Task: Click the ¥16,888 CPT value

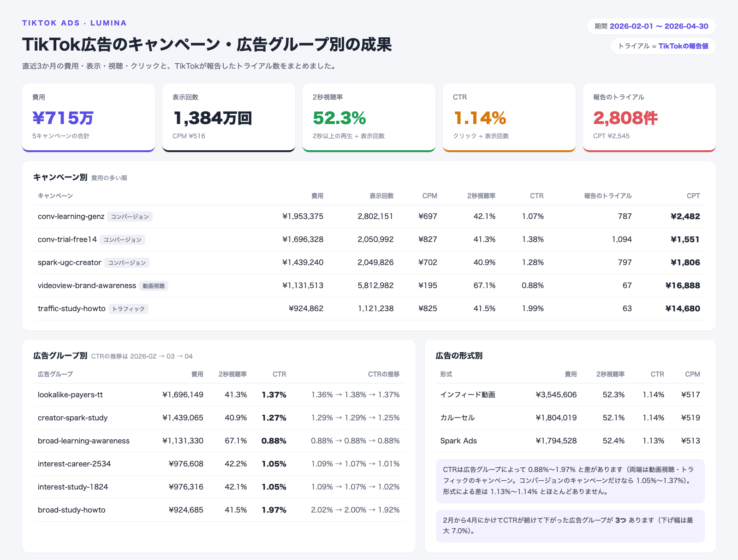Action: [x=683, y=286]
